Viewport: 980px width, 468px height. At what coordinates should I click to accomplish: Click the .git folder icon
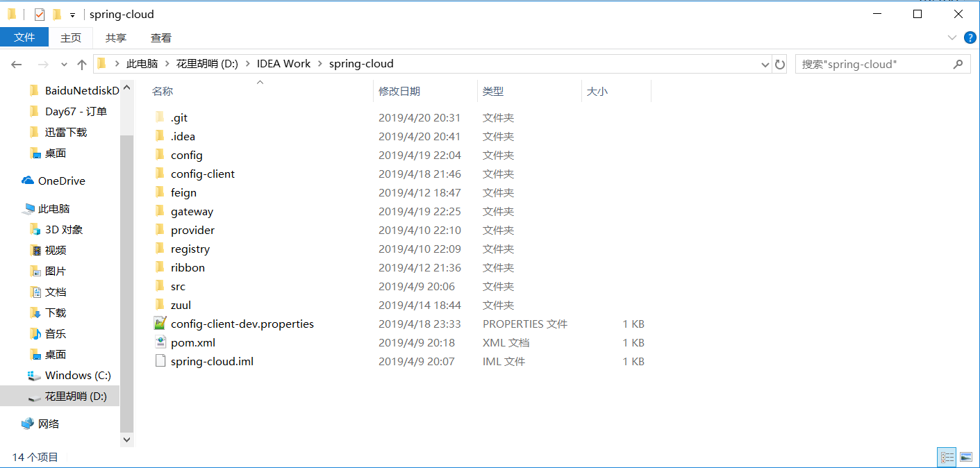point(160,118)
